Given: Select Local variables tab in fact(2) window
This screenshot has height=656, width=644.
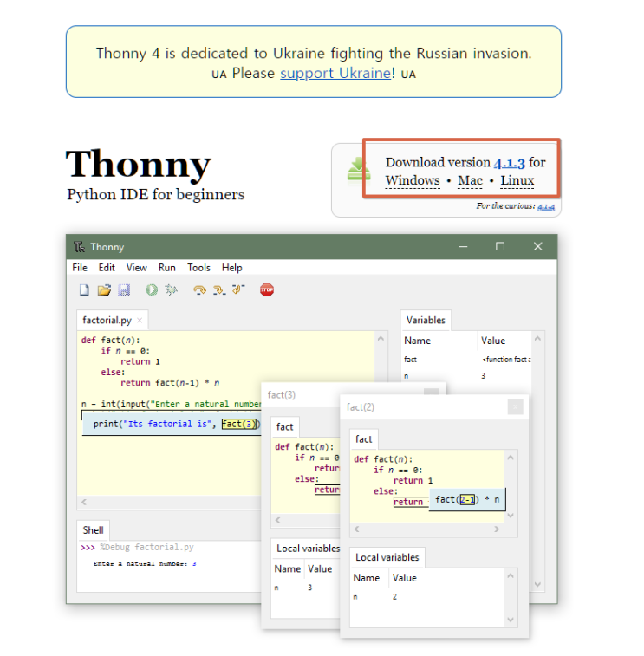Looking at the screenshot, I should [x=387, y=557].
